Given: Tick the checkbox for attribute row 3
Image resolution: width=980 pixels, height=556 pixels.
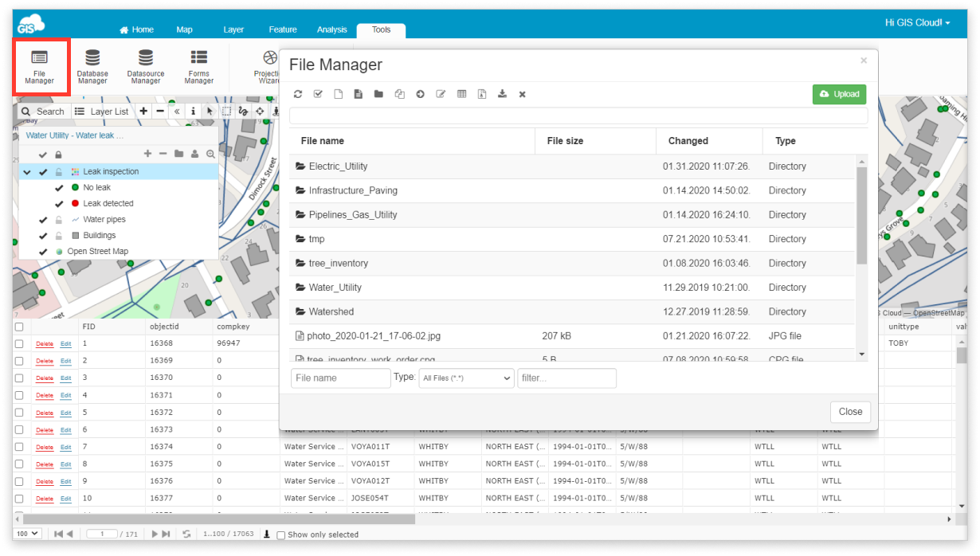Looking at the screenshot, I should (x=19, y=378).
